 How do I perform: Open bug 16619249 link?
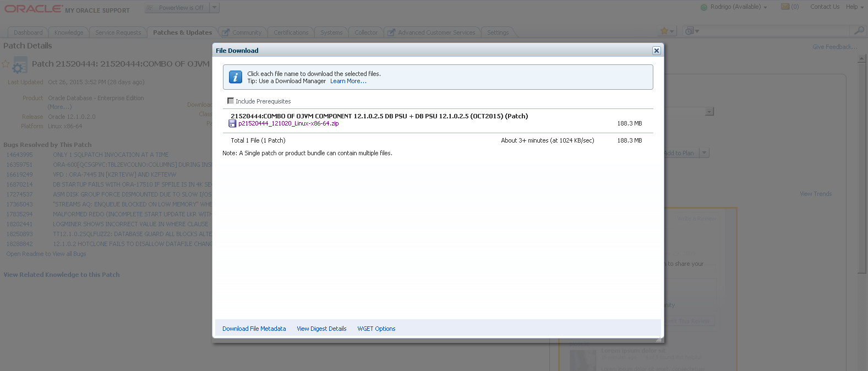click(19, 174)
